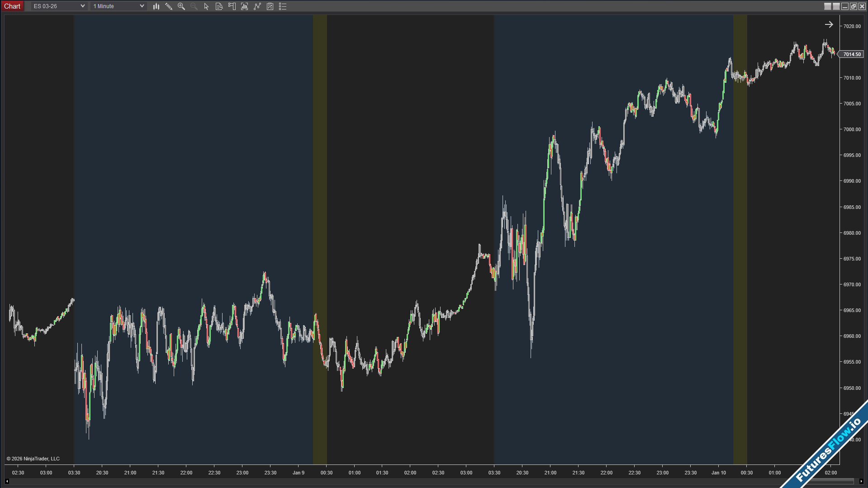Image resolution: width=868 pixels, height=488 pixels.
Task: Click the 7014.50 current price marker
Action: coord(852,54)
